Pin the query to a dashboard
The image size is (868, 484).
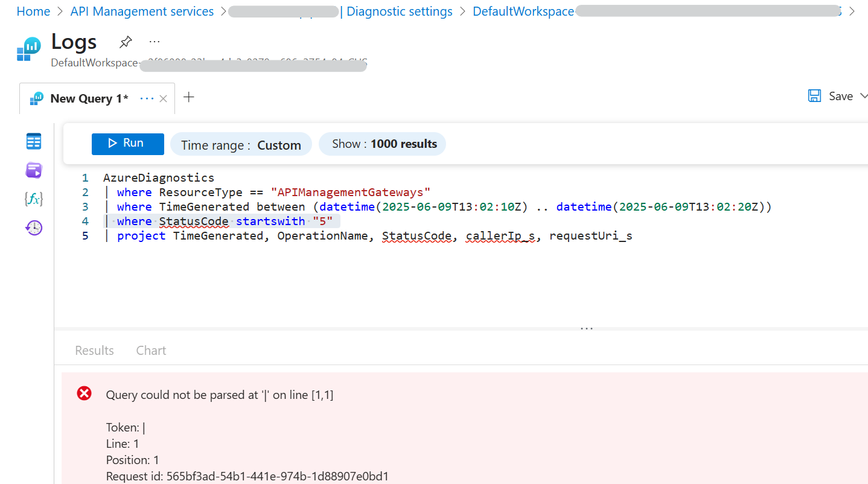point(125,41)
